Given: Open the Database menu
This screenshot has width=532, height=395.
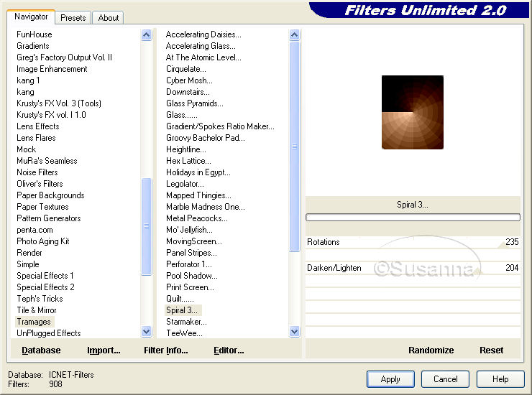Looking at the screenshot, I should coord(41,350).
